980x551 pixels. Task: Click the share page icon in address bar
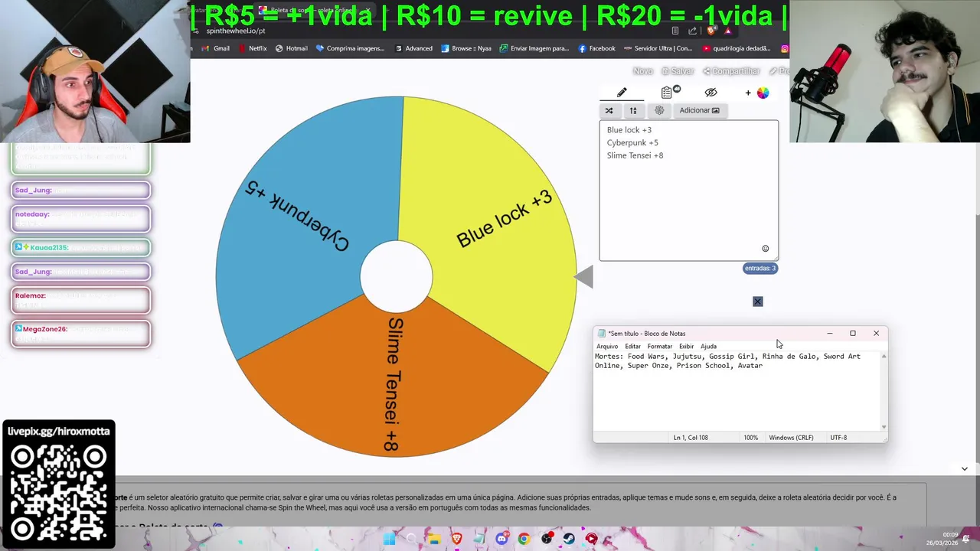692,31
